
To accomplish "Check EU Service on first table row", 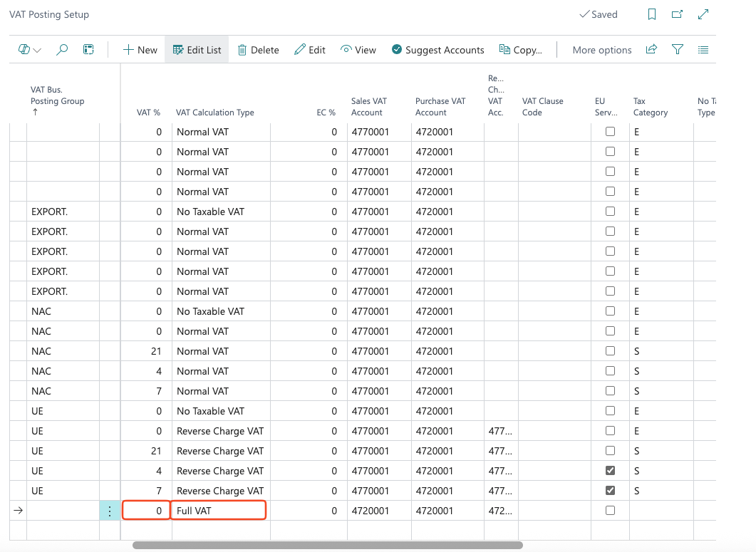I will (x=610, y=131).
